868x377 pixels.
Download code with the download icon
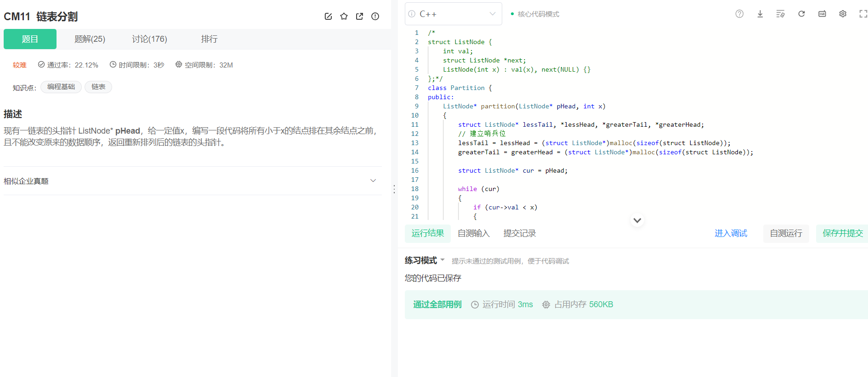pos(760,14)
